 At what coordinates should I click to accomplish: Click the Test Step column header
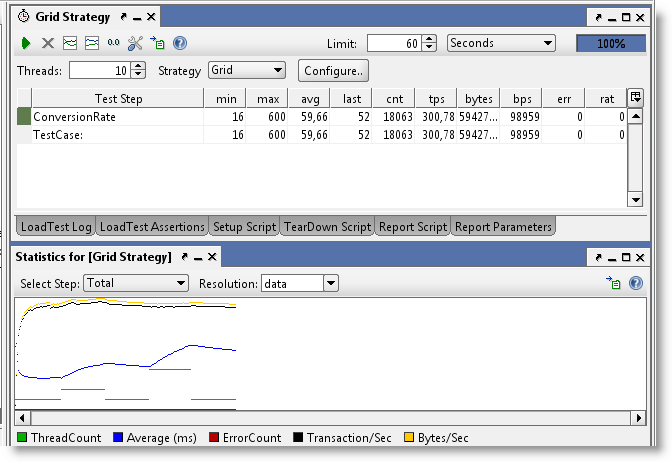118,99
